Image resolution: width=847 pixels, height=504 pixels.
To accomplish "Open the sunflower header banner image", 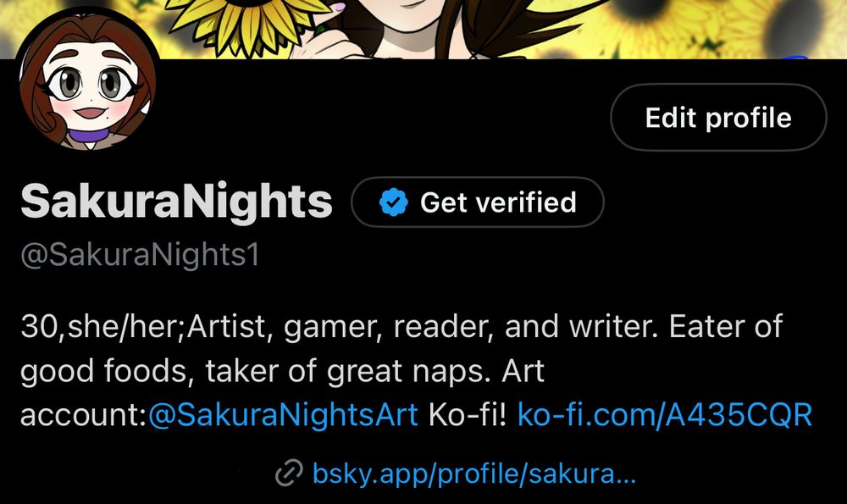I will 423,29.
